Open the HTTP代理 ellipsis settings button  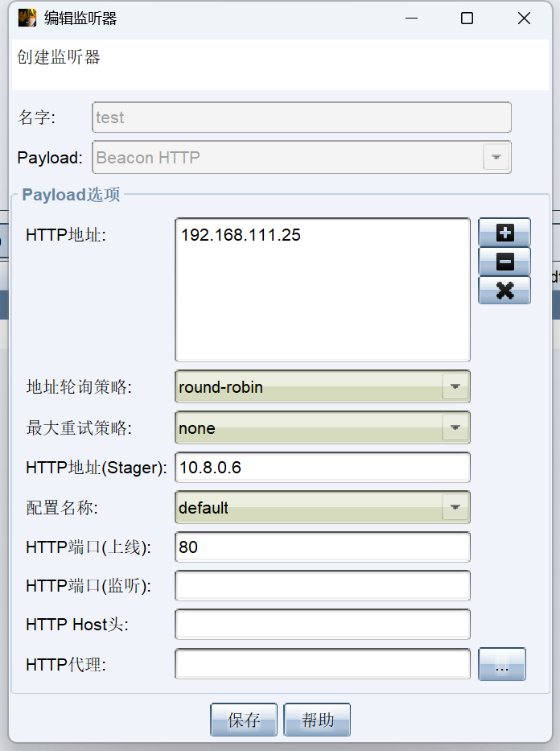click(502, 665)
